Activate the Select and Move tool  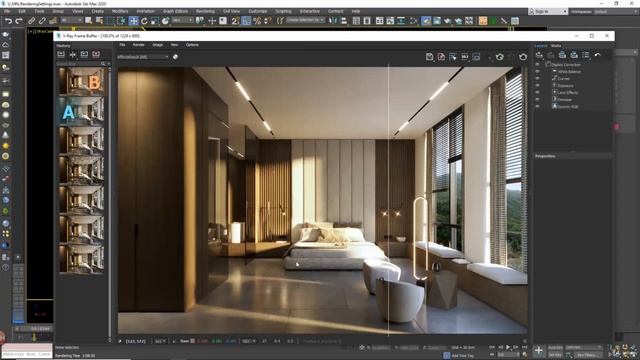tap(133, 21)
